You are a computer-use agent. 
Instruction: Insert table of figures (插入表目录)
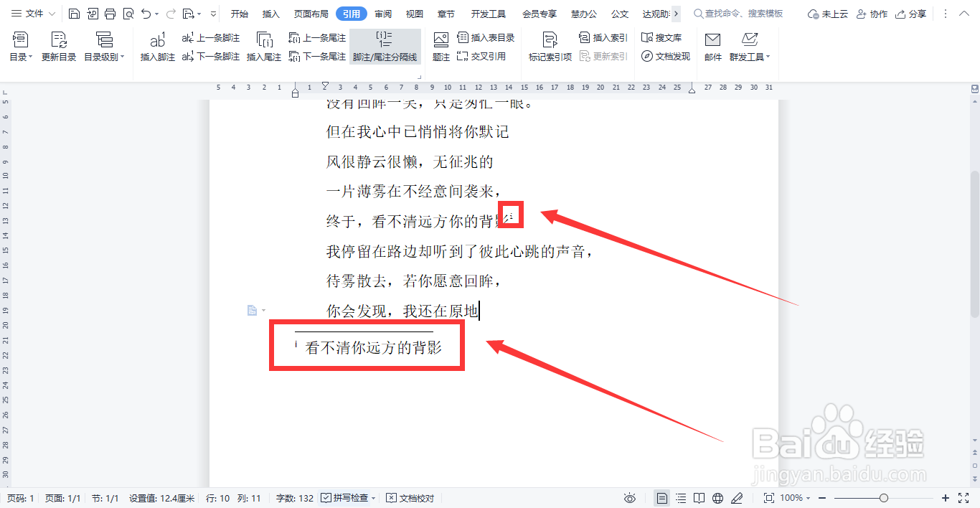pyautogui.click(x=486, y=37)
